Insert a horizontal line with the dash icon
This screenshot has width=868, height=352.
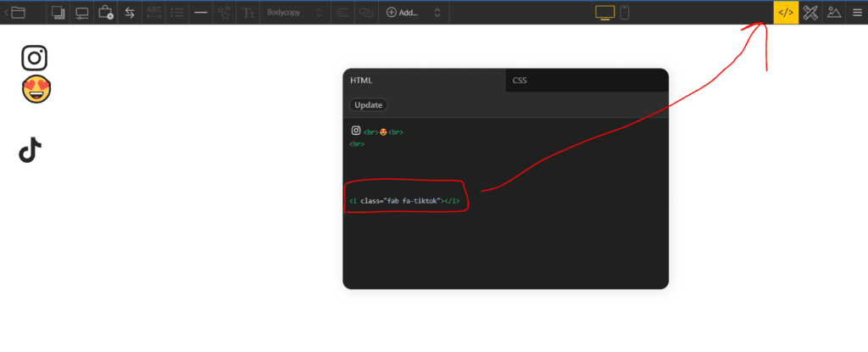point(201,12)
